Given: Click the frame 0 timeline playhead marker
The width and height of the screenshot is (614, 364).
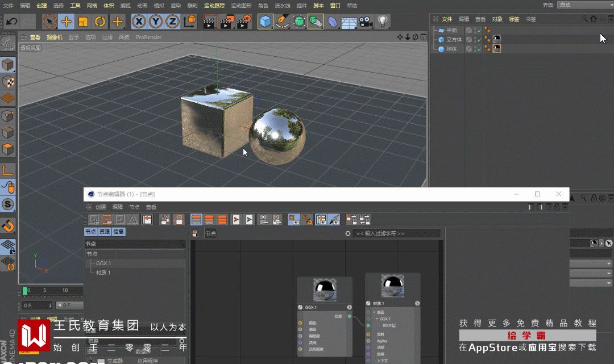Looking at the screenshot, I should coord(25,291).
